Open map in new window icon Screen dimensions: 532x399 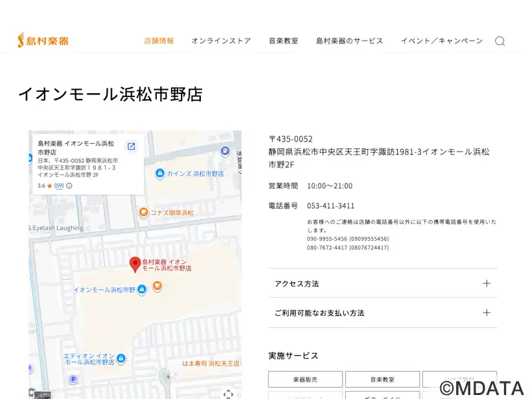pyautogui.click(x=132, y=146)
